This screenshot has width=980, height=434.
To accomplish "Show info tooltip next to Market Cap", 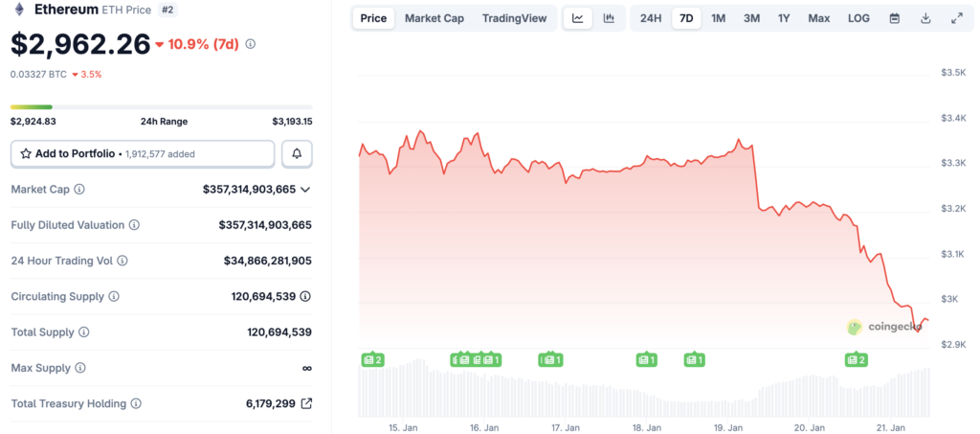I will point(79,189).
